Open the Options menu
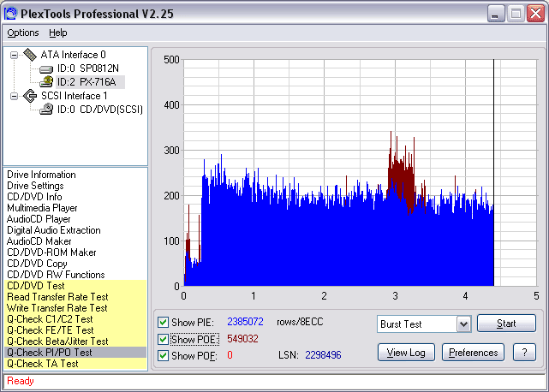The image size is (549, 392). click(x=23, y=33)
